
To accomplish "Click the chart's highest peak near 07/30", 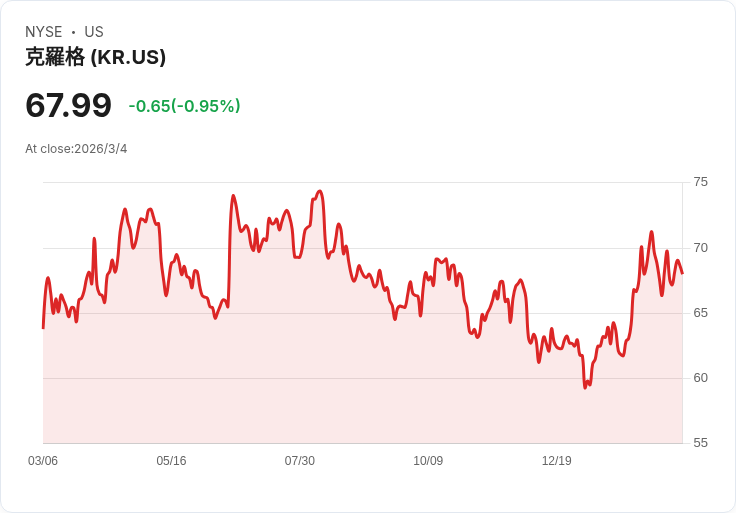I will [320, 191].
